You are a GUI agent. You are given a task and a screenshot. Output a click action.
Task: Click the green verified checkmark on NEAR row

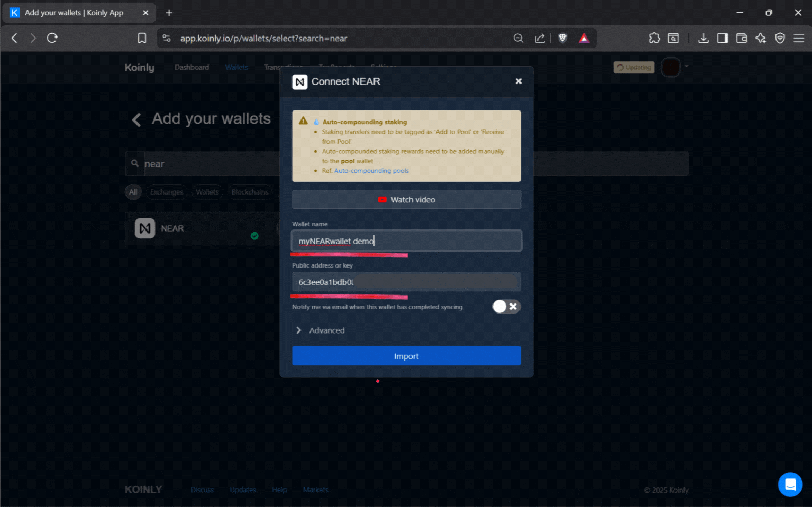[254, 236]
